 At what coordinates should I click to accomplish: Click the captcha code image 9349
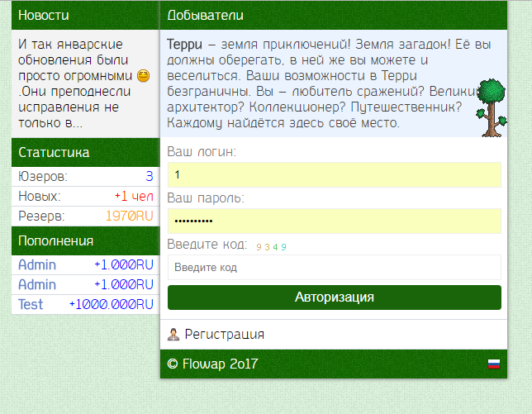(271, 246)
